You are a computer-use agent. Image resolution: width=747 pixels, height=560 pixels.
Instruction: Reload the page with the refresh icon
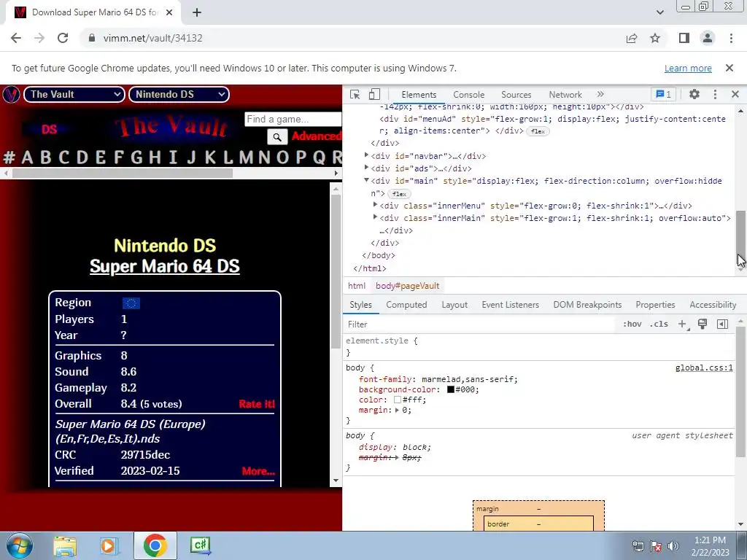(63, 38)
